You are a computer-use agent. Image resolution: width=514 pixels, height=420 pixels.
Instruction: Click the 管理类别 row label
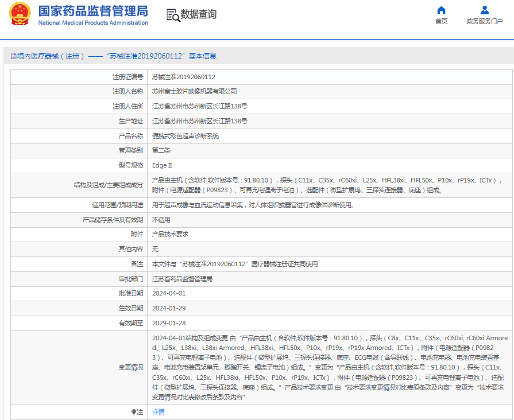(x=131, y=150)
